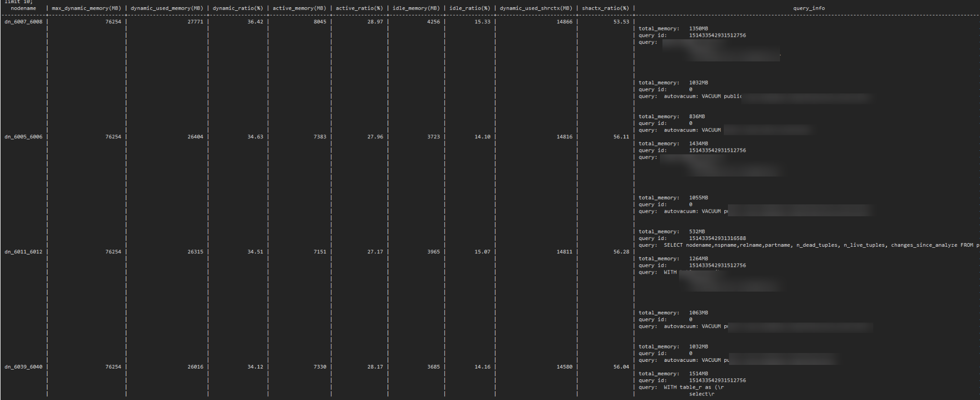Select dynamic used memory value 27771

pyautogui.click(x=195, y=22)
